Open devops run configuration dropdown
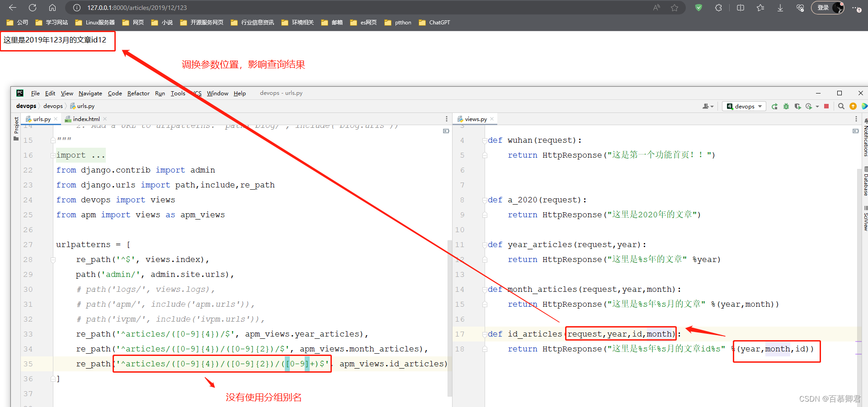Image resolution: width=868 pixels, height=407 pixels. pyautogui.click(x=744, y=106)
